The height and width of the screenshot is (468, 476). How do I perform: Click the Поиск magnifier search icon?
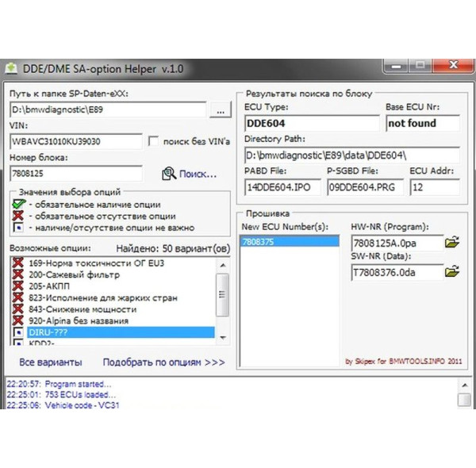click(x=169, y=173)
